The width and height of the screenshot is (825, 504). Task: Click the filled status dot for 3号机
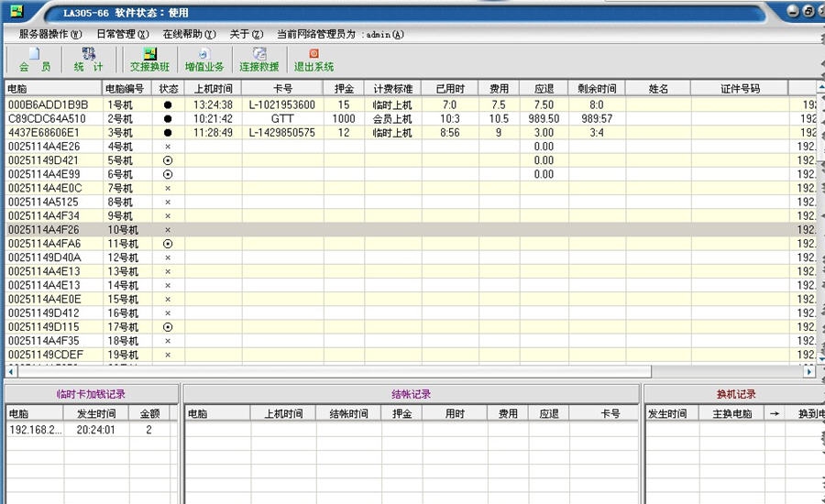click(168, 133)
